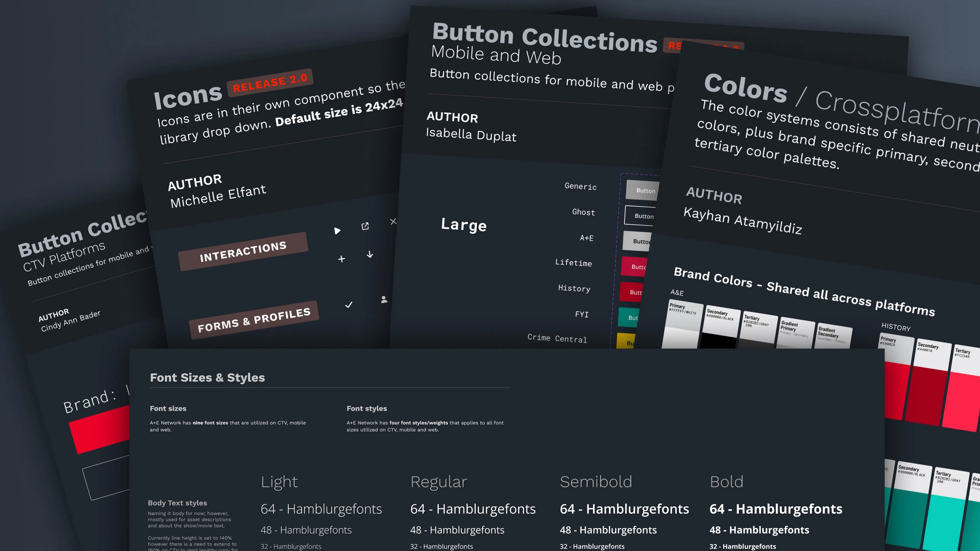Click the RELEASE 2.0 badge on Icons card
The image size is (980, 551).
tap(270, 83)
